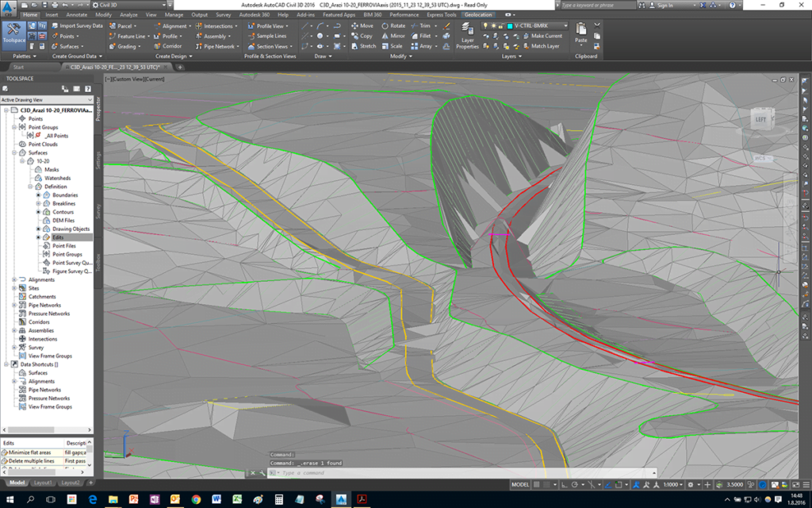
Task: Select the Move tool in Modify panel
Action: click(361, 25)
